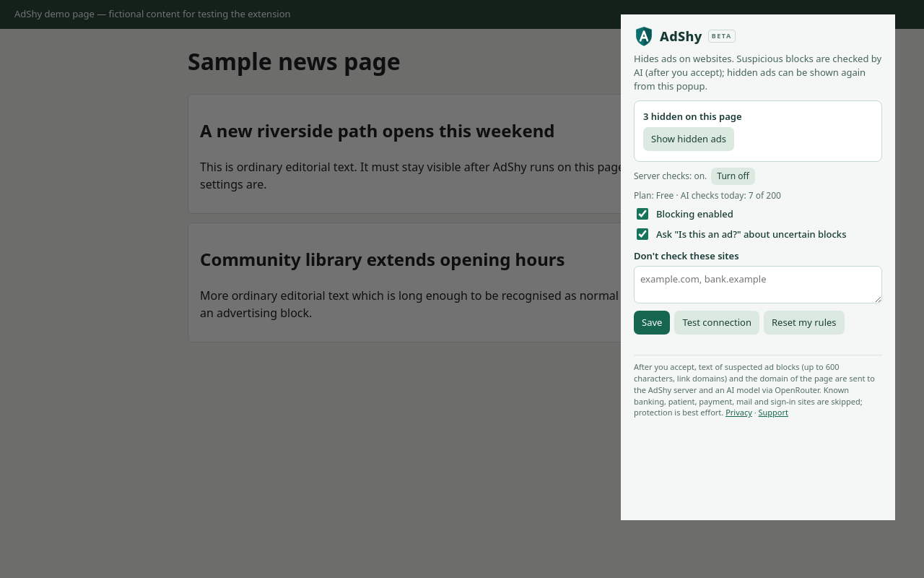Click the "Blocking enabled" label text
This screenshot has height=578, width=924.
(x=694, y=214)
